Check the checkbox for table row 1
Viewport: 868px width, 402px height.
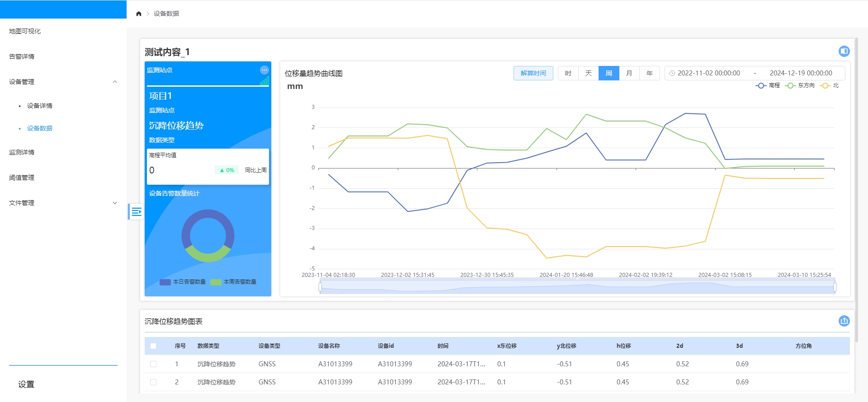153,364
